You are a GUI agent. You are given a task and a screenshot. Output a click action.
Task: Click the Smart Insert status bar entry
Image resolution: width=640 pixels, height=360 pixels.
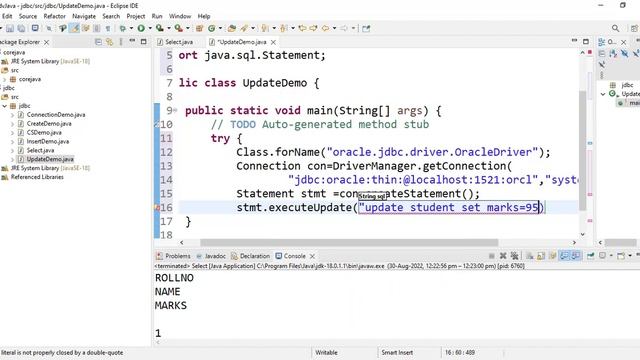pyautogui.click(x=397, y=353)
